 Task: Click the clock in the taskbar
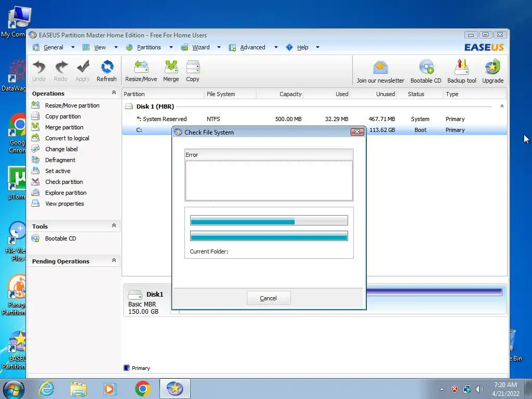506,389
